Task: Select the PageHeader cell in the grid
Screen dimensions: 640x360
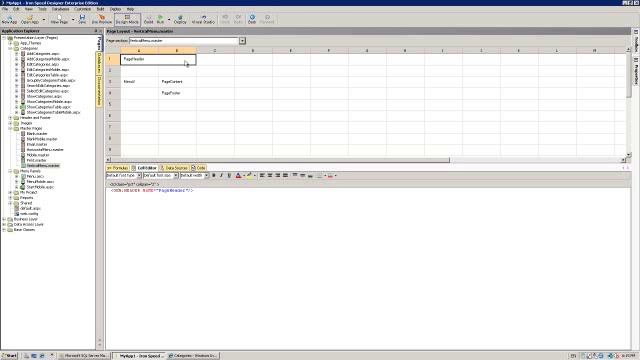Action: tap(158, 59)
